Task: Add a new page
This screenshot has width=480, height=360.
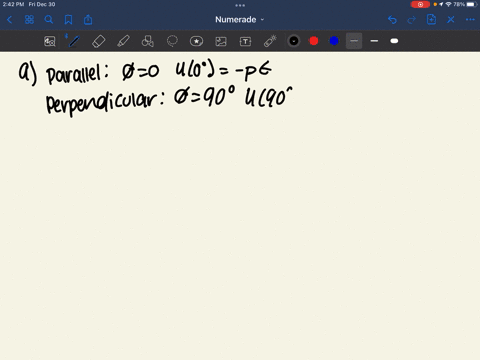Action: tap(431, 20)
